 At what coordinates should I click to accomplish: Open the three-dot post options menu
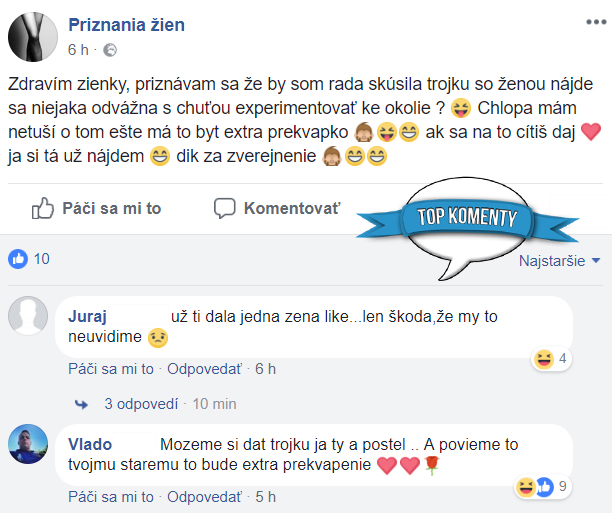pyautogui.click(x=596, y=22)
